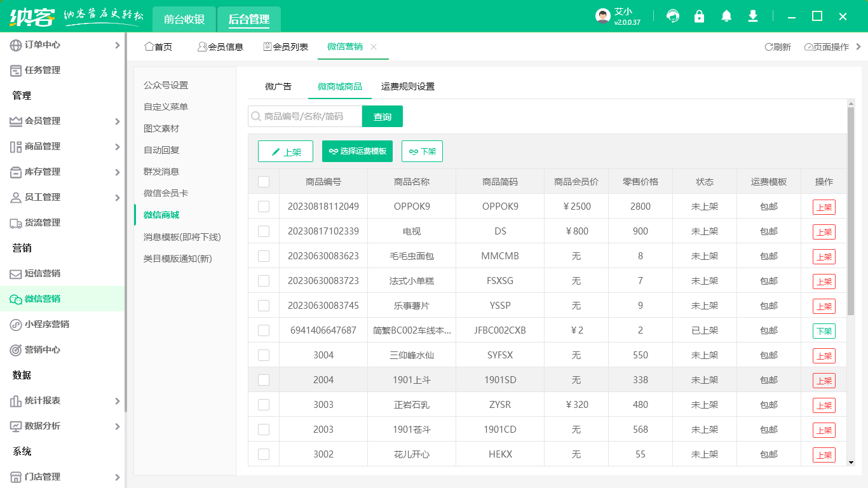Switch to the 微广告 tab
The height and width of the screenshot is (488, 868).
tap(278, 86)
